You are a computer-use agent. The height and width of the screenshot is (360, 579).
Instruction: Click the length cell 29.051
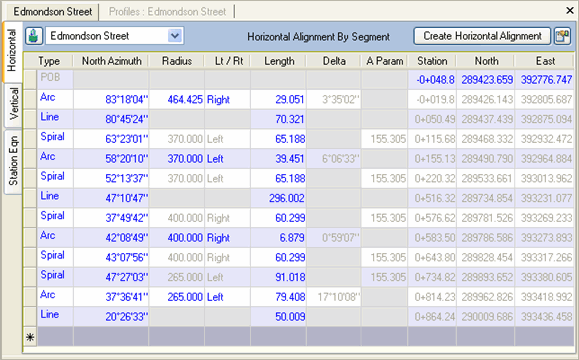(278, 99)
